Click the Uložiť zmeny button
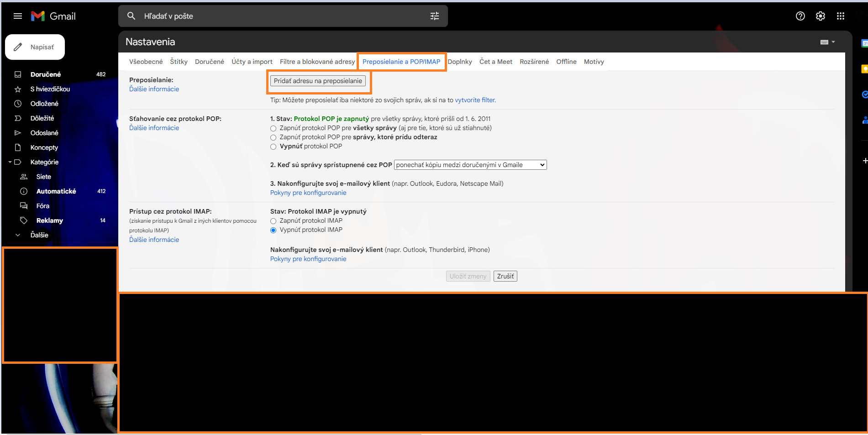 coord(468,276)
